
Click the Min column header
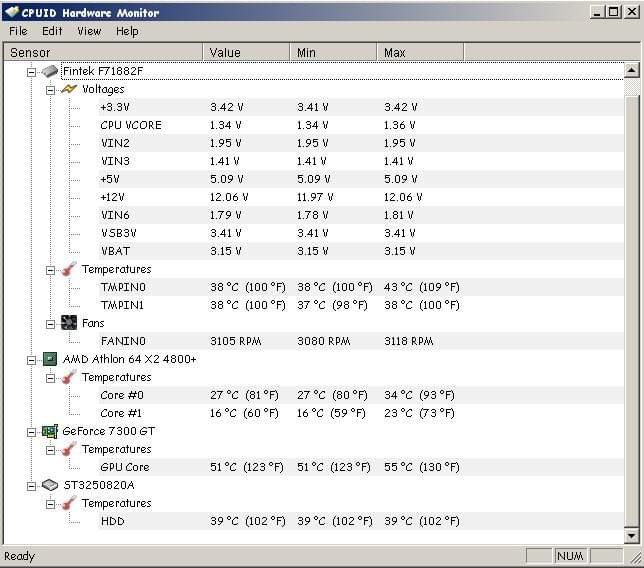pos(334,53)
